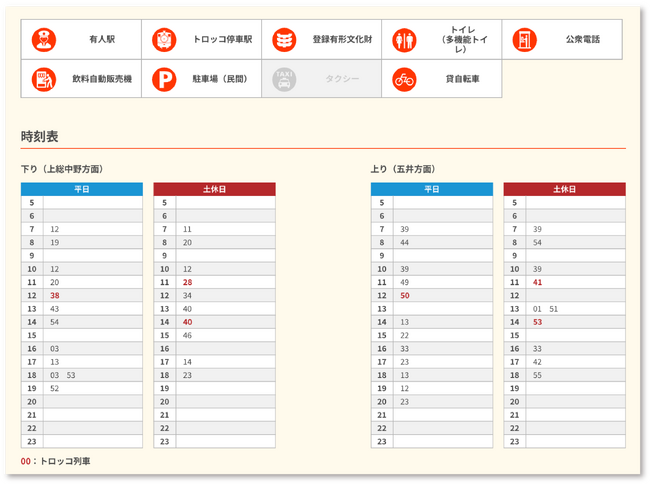
Task: Click the public phone (公衆電話) icon
Action: click(525, 40)
